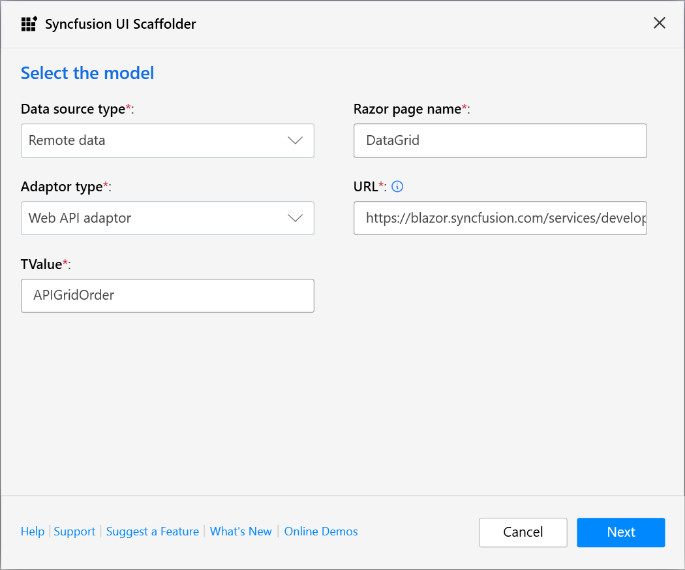Viewport: 685px width, 570px height.
Task: Visit the Online Demos link
Action: [320, 532]
